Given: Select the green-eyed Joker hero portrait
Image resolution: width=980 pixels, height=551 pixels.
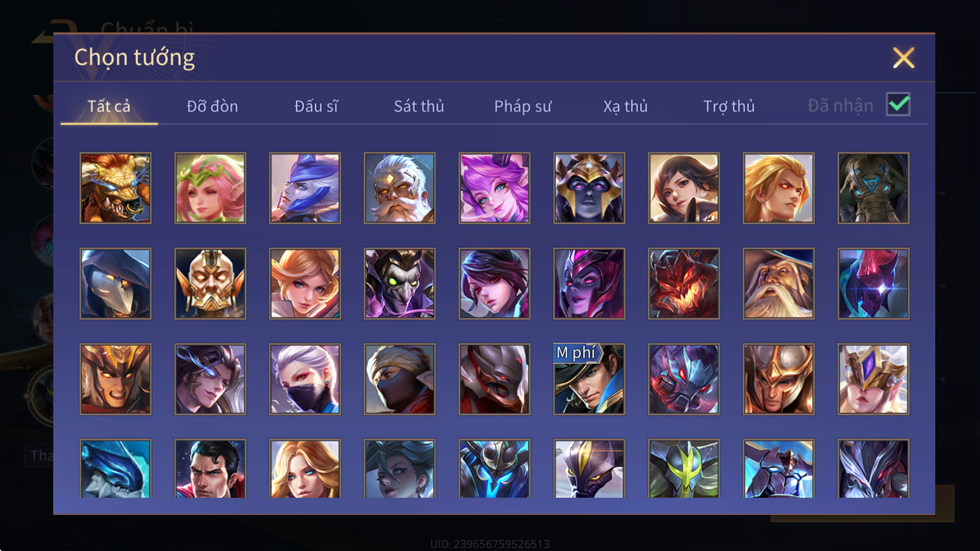Looking at the screenshot, I should coord(399,283).
